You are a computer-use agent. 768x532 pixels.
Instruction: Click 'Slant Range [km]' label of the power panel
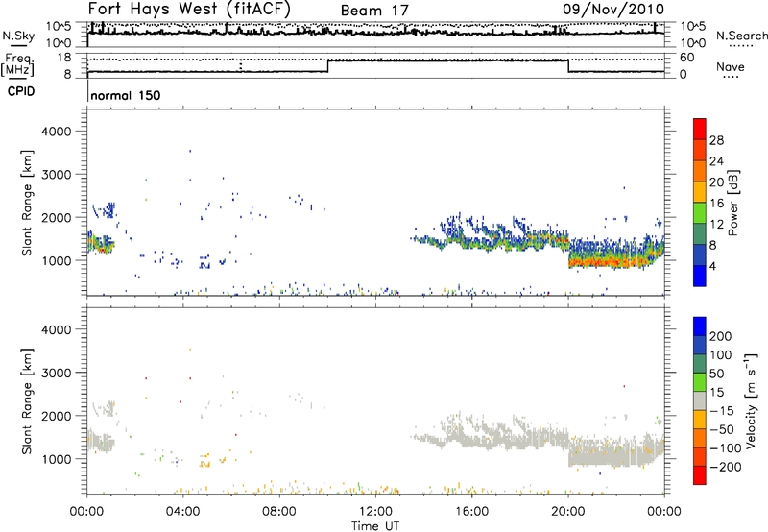[27, 203]
